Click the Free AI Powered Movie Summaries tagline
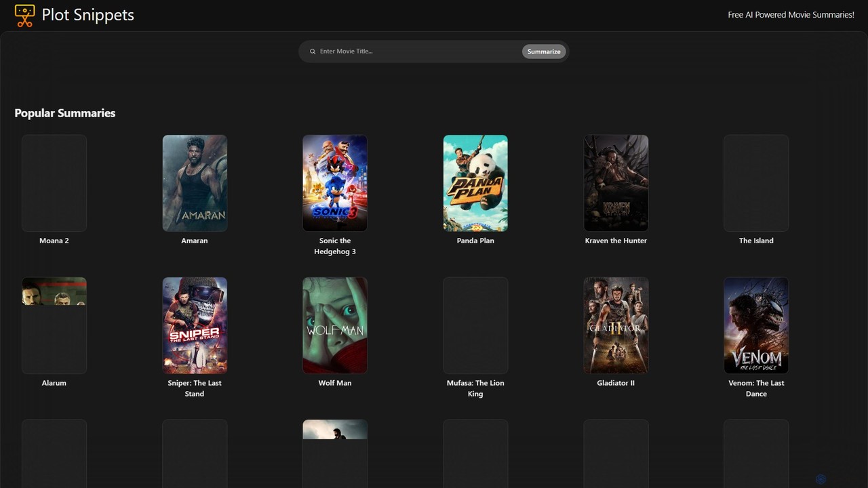 tap(791, 15)
